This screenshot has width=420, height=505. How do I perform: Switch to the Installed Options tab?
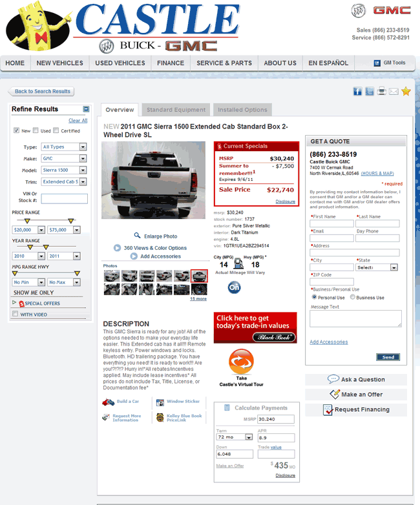pyautogui.click(x=242, y=110)
